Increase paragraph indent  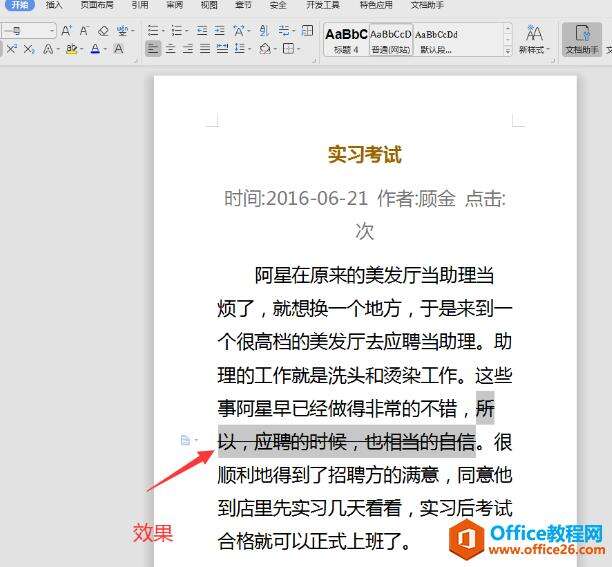click(219, 30)
